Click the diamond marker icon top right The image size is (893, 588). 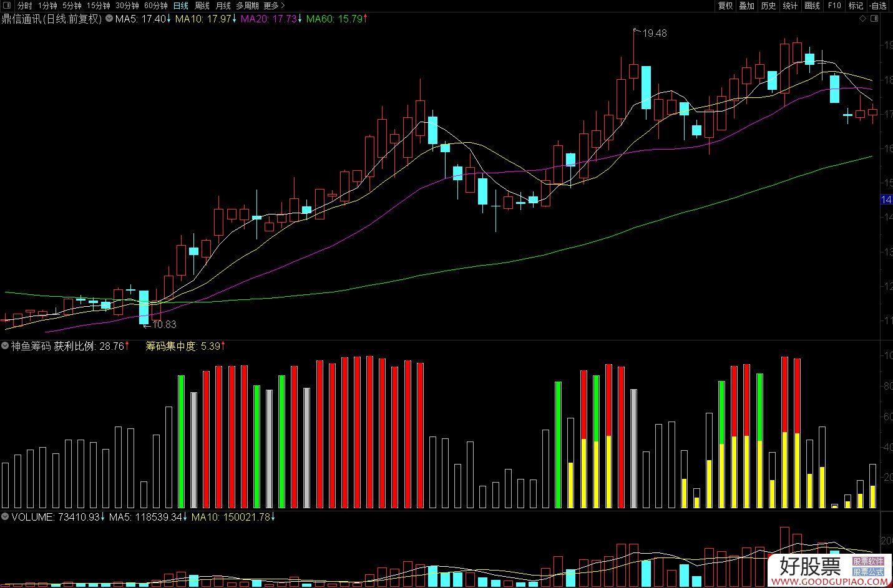click(863, 19)
